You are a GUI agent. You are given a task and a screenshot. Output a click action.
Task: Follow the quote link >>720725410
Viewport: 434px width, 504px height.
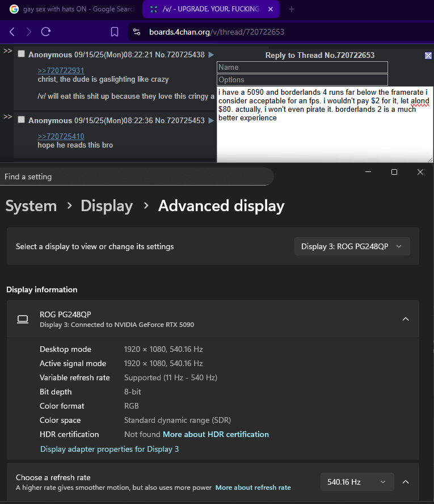61,136
